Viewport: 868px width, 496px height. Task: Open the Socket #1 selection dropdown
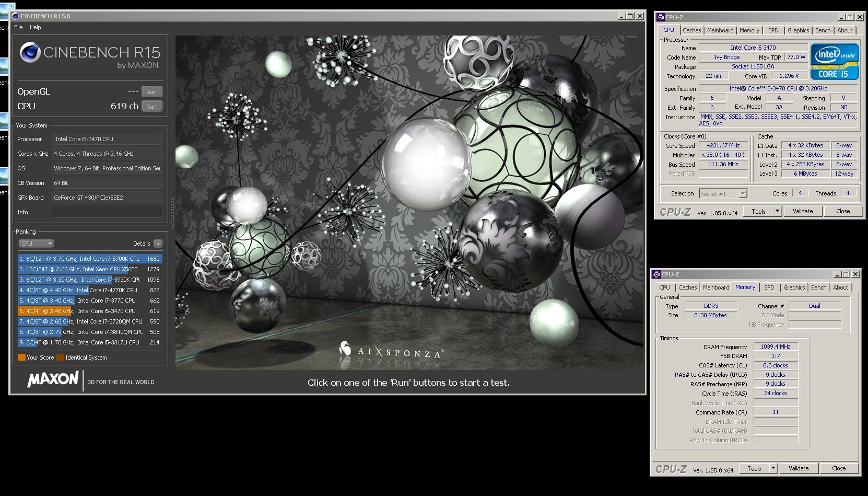[723, 193]
